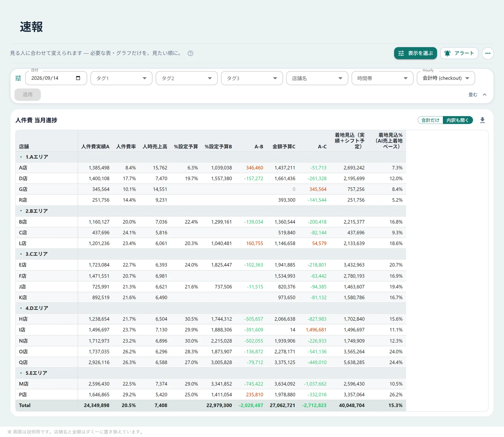
Task: Switch to 合計だけ view
Action: click(430, 120)
